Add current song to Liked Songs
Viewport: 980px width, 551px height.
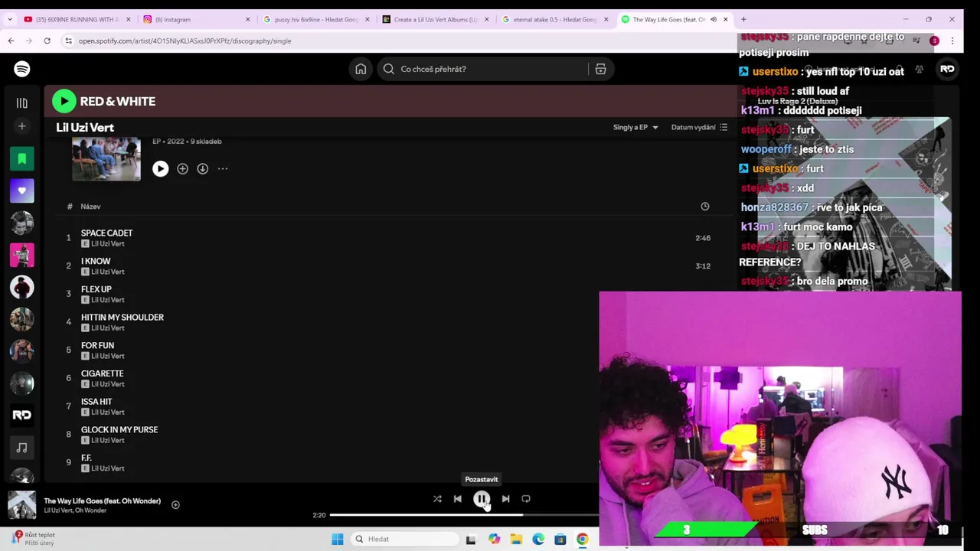[175, 504]
